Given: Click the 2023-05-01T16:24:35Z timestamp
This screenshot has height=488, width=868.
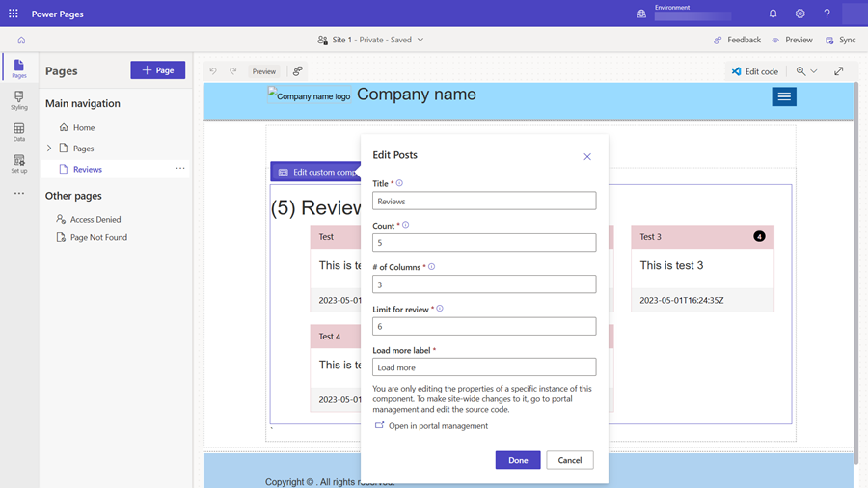Looking at the screenshot, I should [x=682, y=301].
